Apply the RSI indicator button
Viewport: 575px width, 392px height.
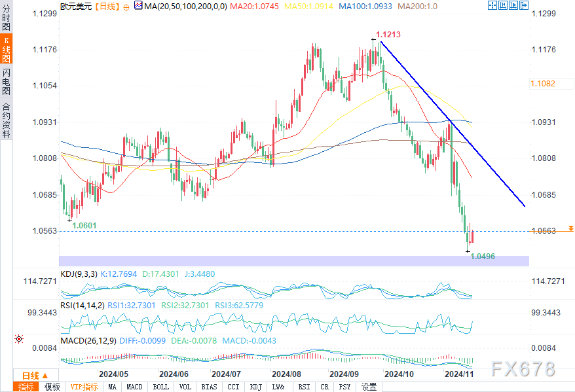304,387
